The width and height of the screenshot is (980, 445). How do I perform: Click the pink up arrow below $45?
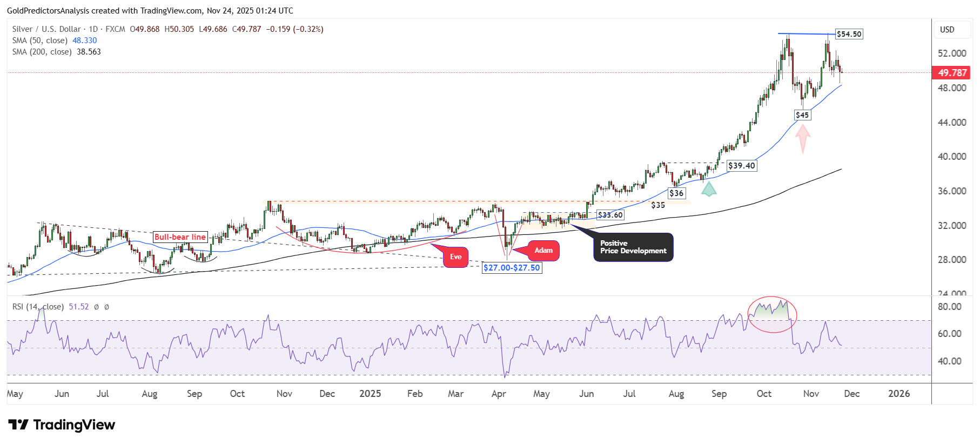803,138
